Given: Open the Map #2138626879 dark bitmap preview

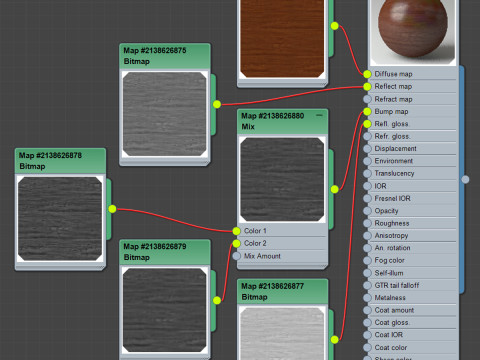Looking at the screenshot, I should click(x=165, y=310).
